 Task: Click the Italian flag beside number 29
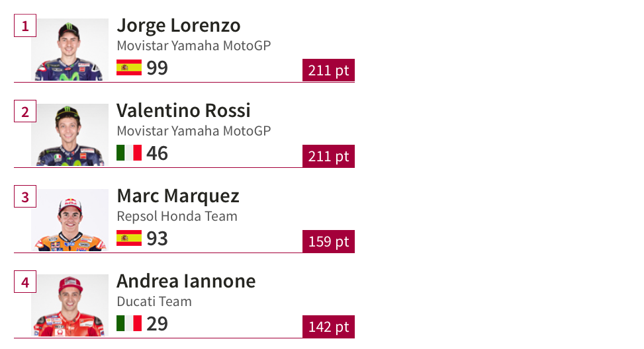129,323
